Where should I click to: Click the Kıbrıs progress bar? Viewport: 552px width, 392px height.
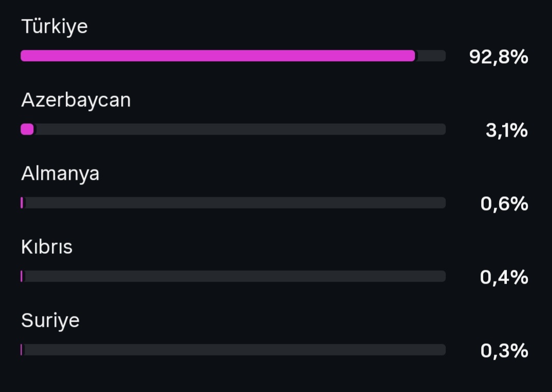[233, 276]
